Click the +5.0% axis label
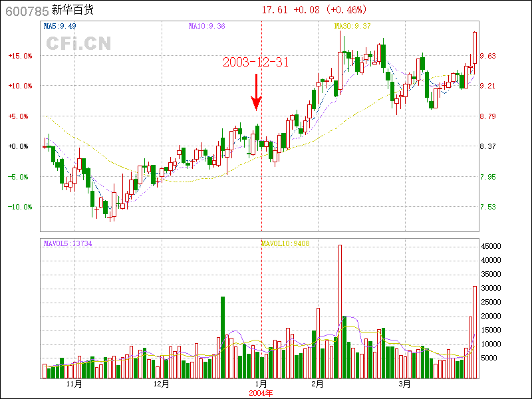The width and height of the screenshot is (532, 399). [19, 117]
